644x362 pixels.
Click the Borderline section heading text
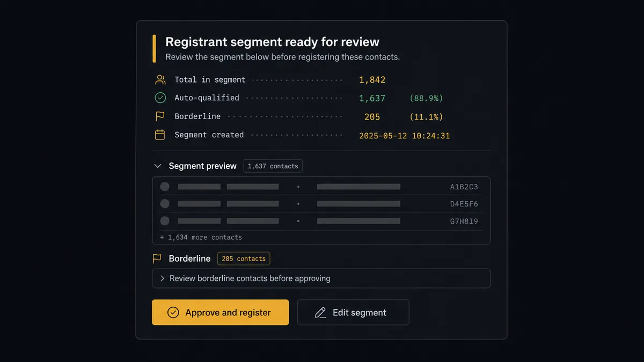(x=189, y=258)
